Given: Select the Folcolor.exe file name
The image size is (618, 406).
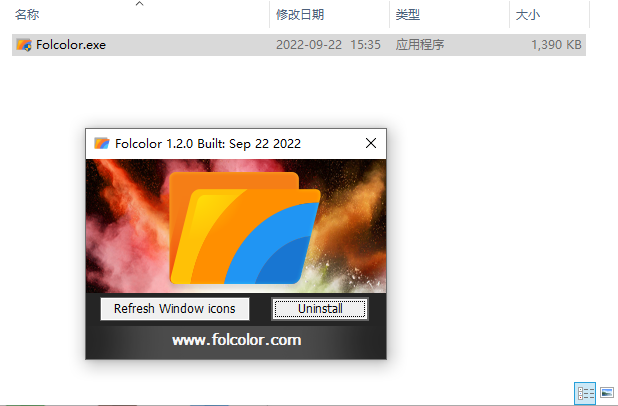Looking at the screenshot, I should tap(71, 45).
